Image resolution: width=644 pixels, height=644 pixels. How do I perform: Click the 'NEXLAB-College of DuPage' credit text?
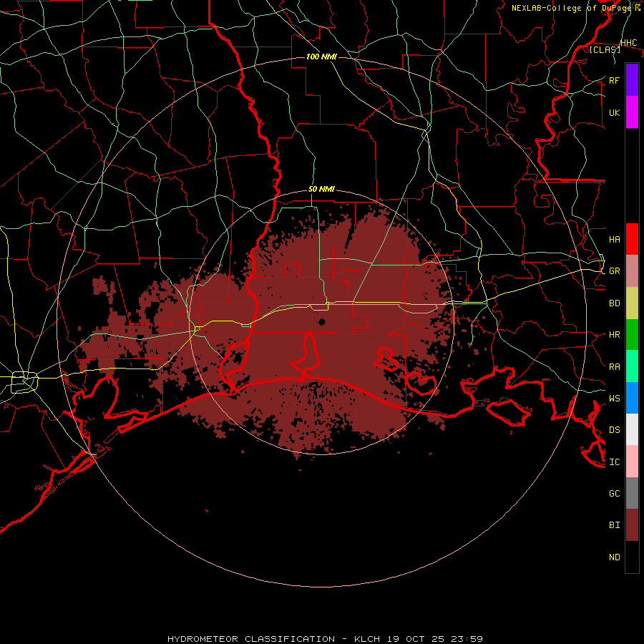571,8
